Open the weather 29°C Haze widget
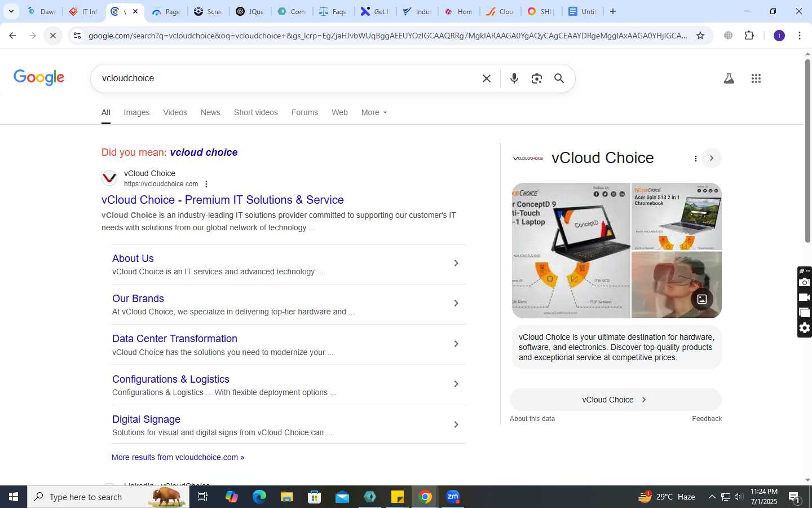This screenshot has width=812, height=508. click(x=667, y=497)
